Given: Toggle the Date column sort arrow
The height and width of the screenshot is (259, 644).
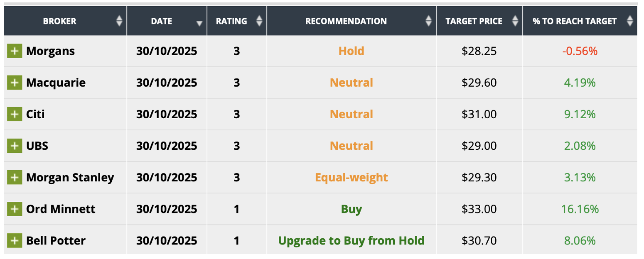Looking at the screenshot, I should pyautogui.click(x=199, y=23).
